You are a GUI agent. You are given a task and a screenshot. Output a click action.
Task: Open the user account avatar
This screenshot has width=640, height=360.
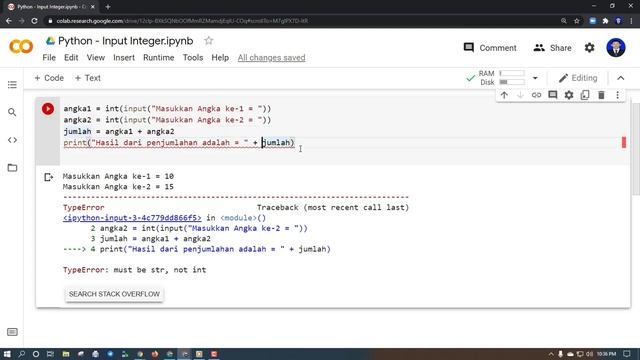616,47
